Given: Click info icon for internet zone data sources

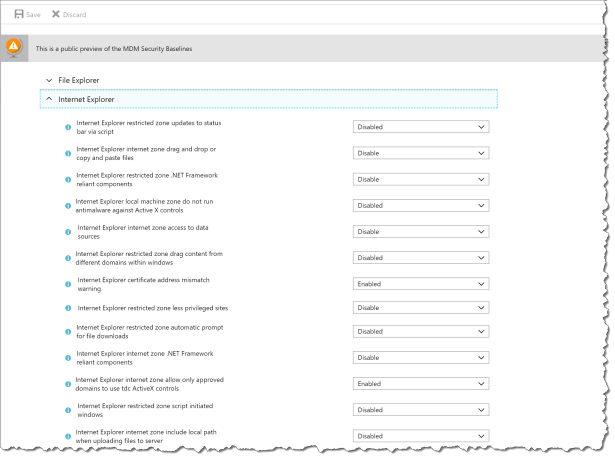Looking at the screenshot, I should [68, 232].
